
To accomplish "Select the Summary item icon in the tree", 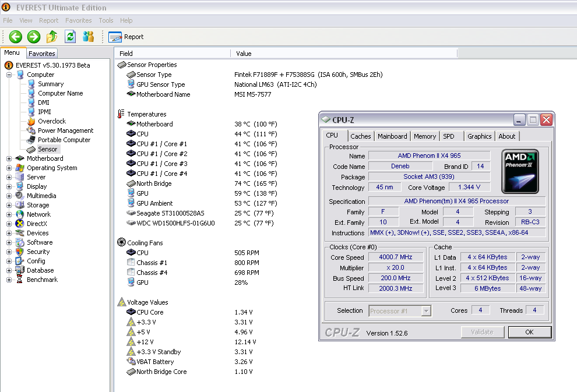I will (x=31, y=84).
